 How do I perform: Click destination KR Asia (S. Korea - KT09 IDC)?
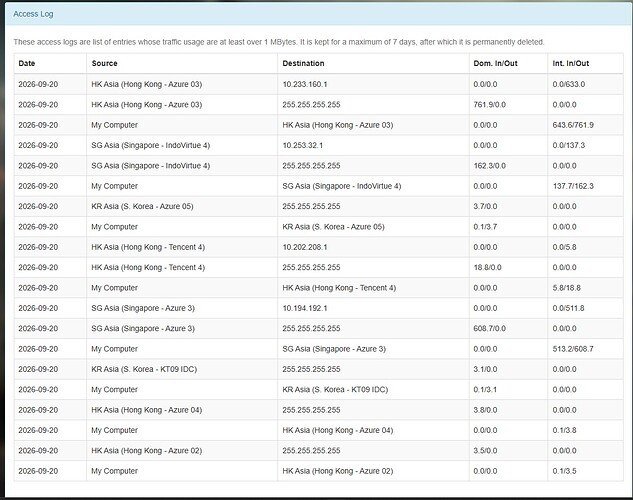tap(335, 389)
